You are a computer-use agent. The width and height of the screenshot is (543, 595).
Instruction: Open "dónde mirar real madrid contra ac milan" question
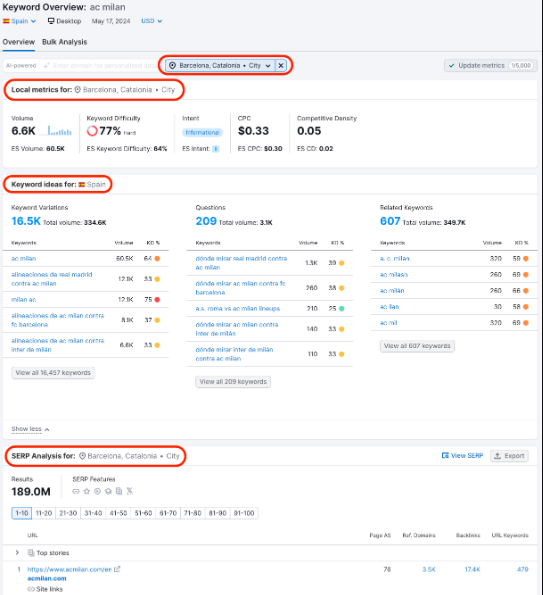(241, 263)
